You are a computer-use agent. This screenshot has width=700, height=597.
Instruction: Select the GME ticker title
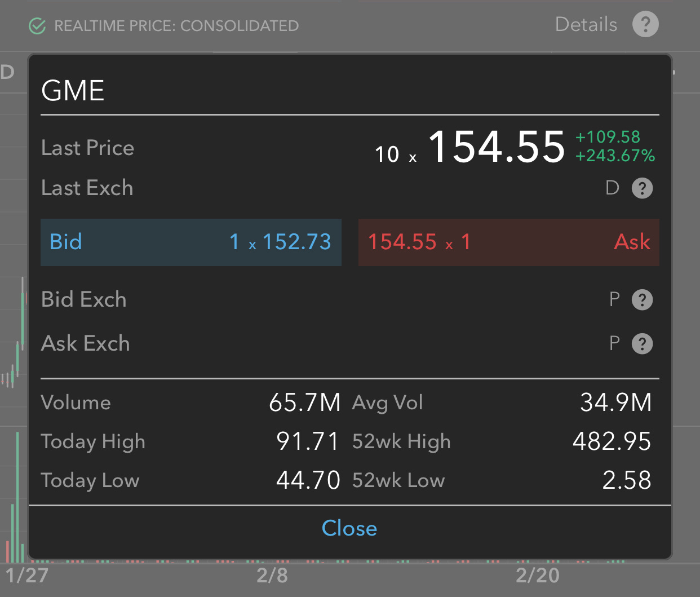tap(73, 90)
